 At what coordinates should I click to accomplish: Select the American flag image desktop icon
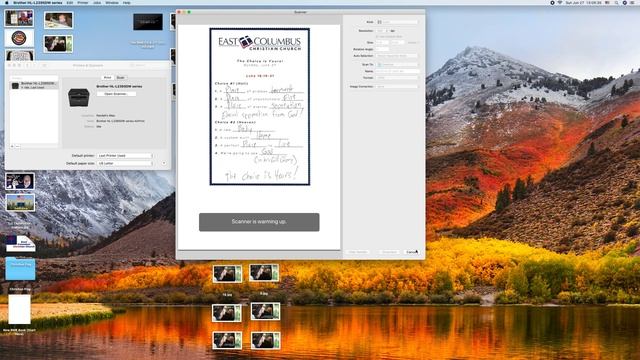pos(20,203)
